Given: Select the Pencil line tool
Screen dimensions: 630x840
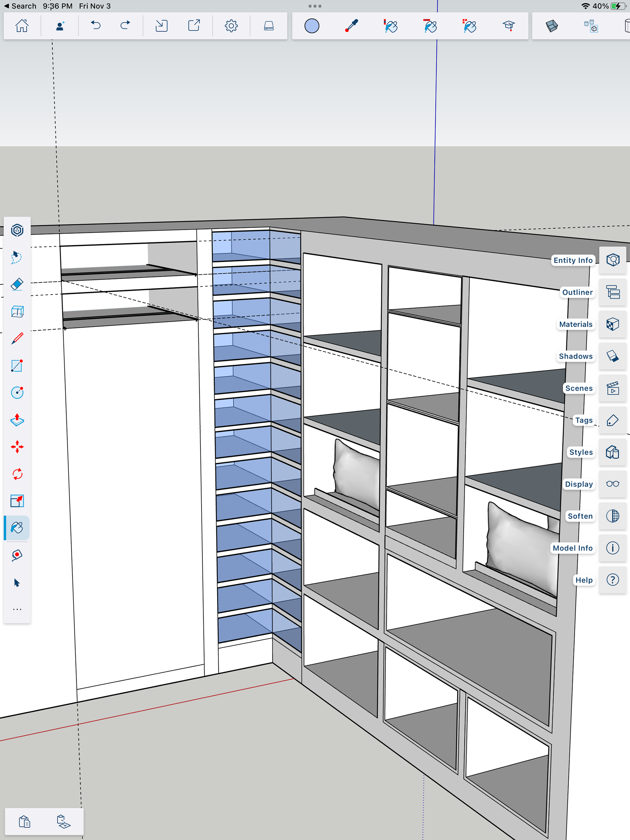Looking at the screenshot, I should click(17, 338).
